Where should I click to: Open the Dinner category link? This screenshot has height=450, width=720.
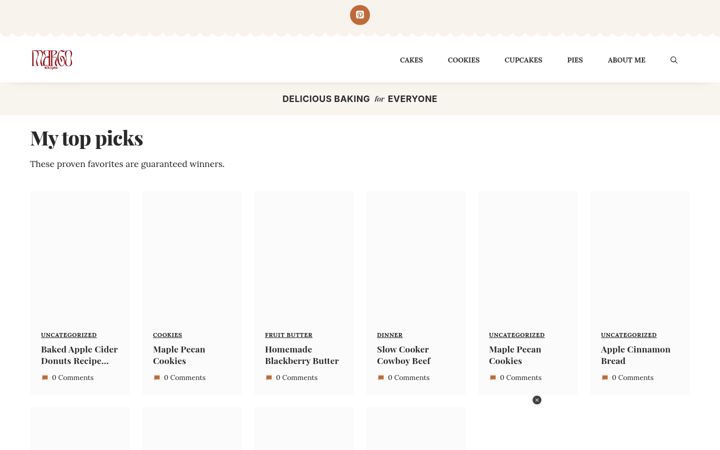pyautogui.click(x=390, y=335)
